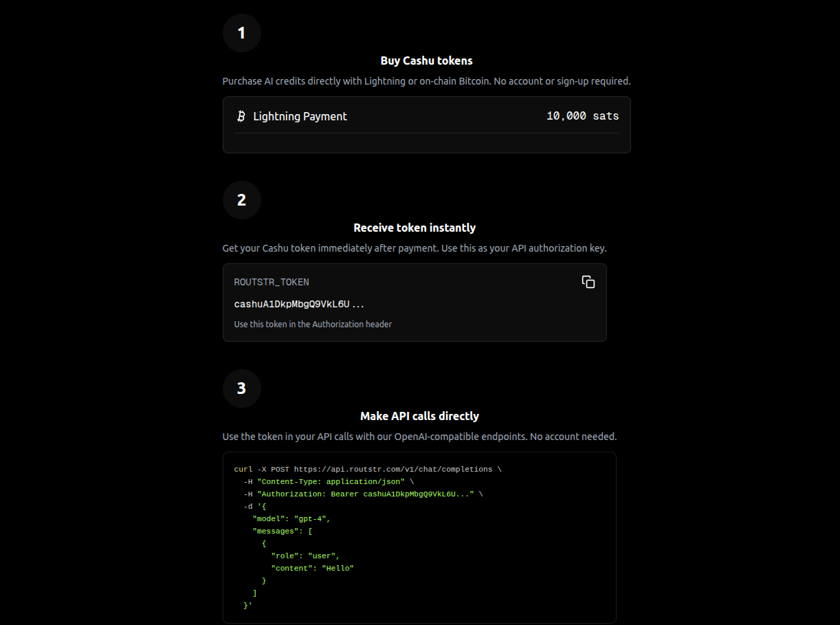Click the step 1 circle badge

(x=241, y=33)
